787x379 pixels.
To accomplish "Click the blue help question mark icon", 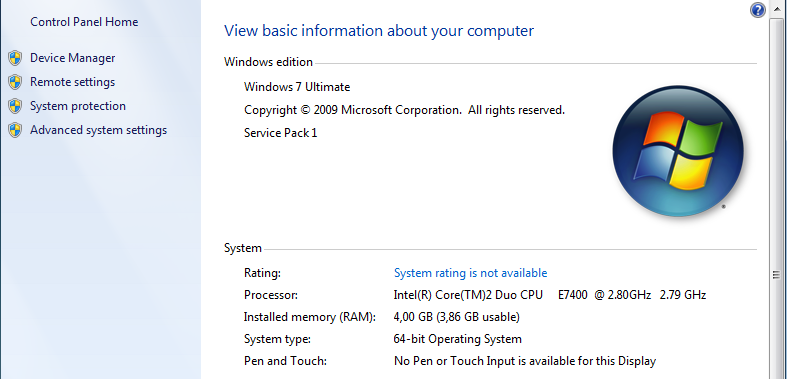I will click(x=757, y=10).
